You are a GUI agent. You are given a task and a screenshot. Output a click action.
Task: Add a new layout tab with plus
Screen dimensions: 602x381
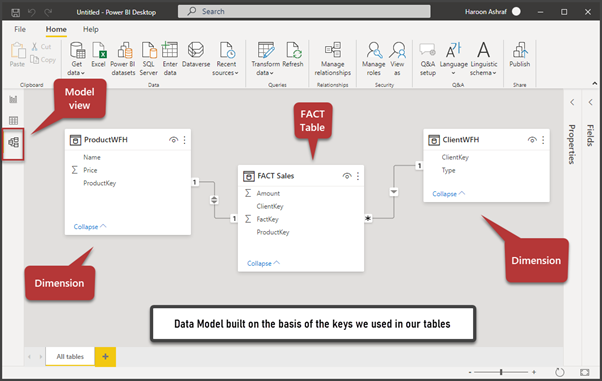click(105, 356)
